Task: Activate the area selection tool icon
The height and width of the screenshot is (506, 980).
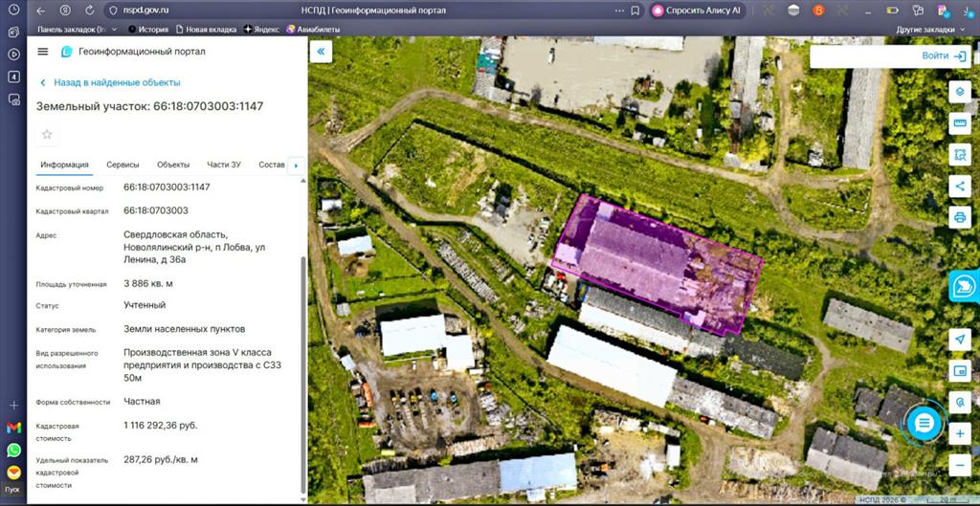Action: pyautogui.click(x=959, y=154)
